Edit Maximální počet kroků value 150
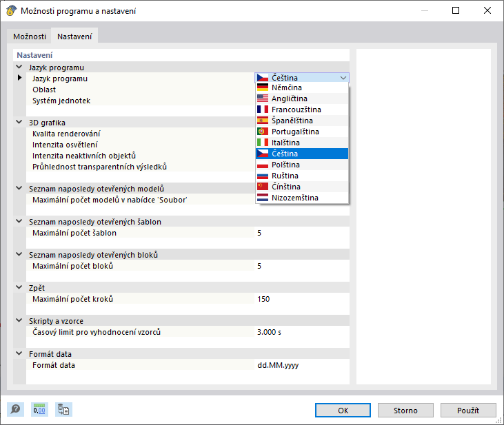 [302, 299]
